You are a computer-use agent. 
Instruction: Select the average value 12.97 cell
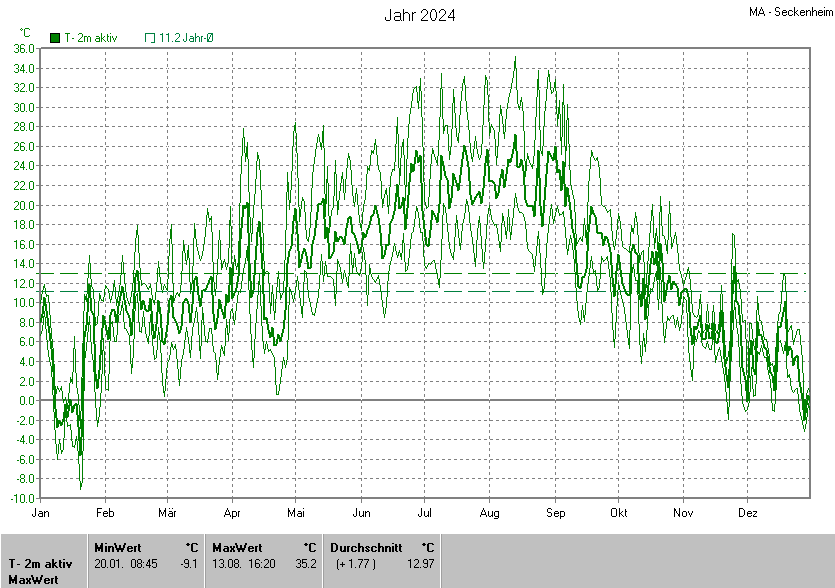pos(421,564)
